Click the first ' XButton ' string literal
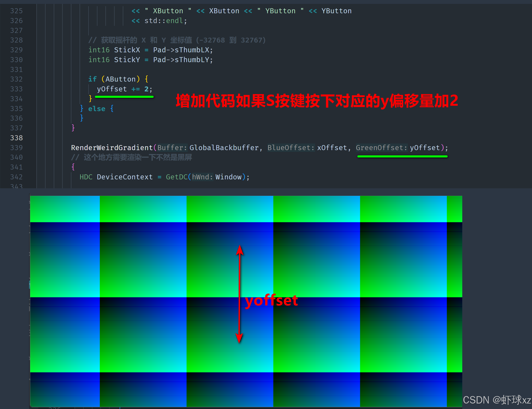532x409 pixels. click(x=168, y=11)
